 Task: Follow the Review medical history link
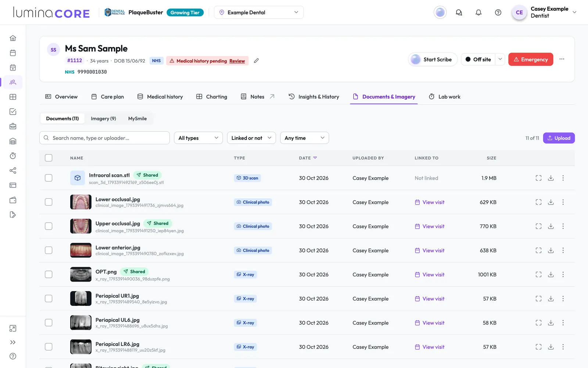[237, 61]
